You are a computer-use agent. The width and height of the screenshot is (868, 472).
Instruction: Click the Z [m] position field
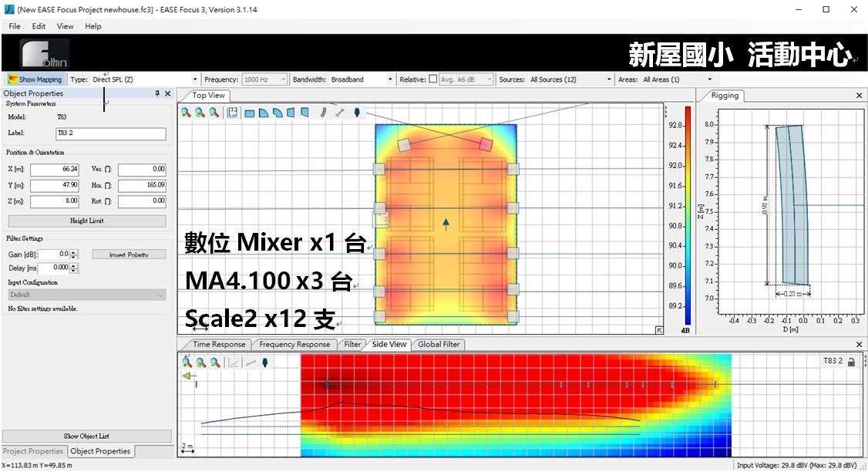55,201
